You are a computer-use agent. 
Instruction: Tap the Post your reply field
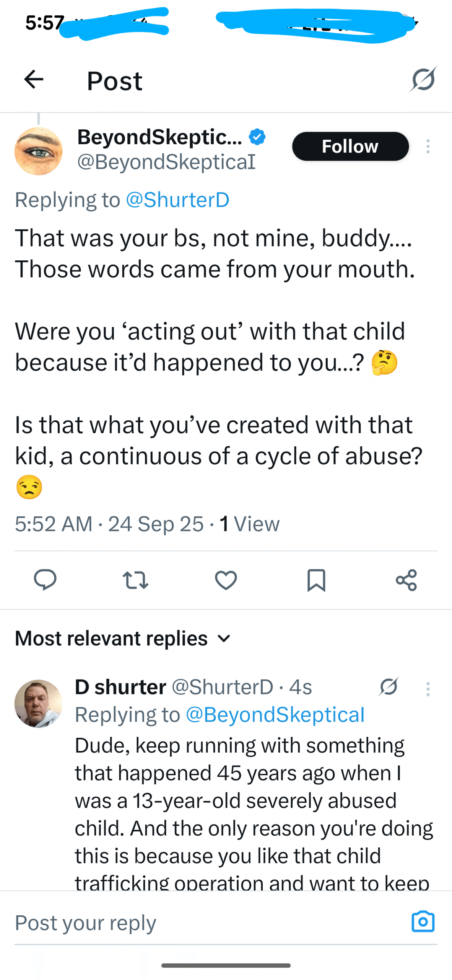click(206, 923)
